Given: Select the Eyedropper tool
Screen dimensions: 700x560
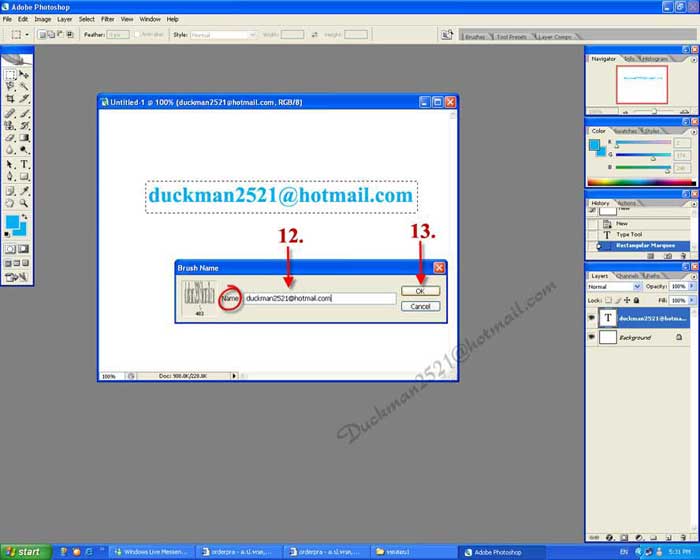Looking at the screenshot, I should [x=24, y=191].
